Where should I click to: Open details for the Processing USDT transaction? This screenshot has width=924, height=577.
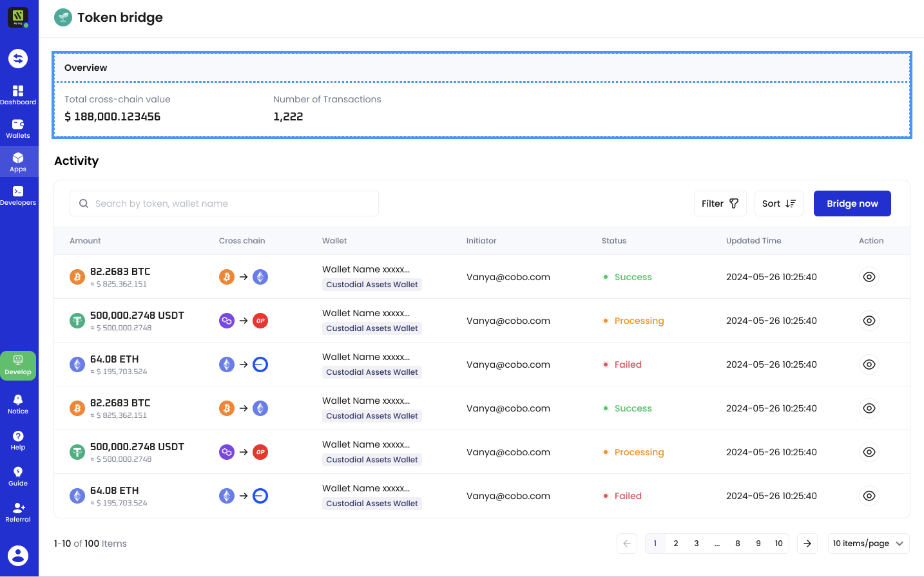click(x=869, y=320)
